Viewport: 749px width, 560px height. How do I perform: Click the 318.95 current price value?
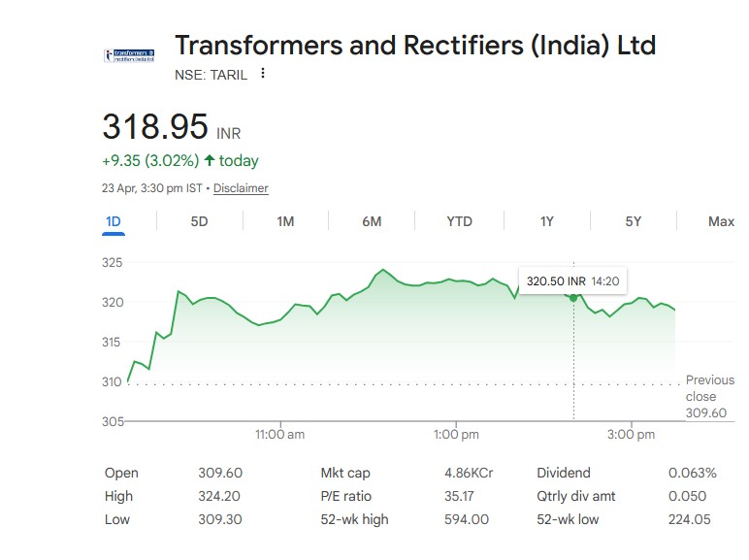click(x=155, y=127)
